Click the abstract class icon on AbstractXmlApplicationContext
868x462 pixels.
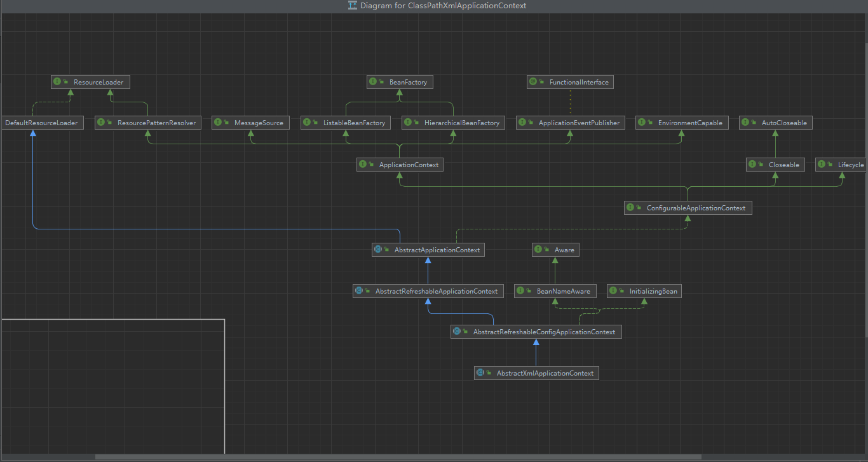[480, 373]
